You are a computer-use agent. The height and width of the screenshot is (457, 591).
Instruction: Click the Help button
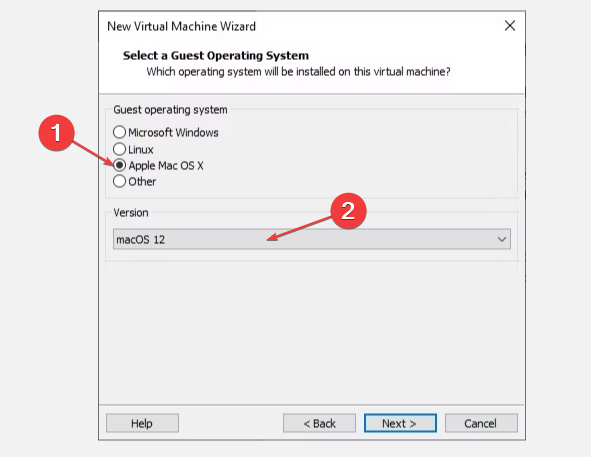click(x=142, y=423)
